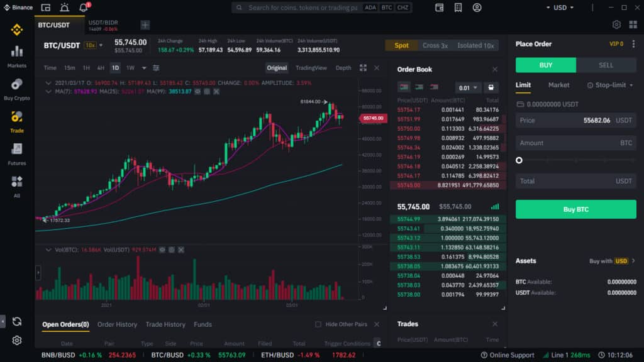The width and height of the screenshot is (644, 362).
Task: Open the orders receipt icon in top bar
Action: pyautogui.click(x=458, y=8)
